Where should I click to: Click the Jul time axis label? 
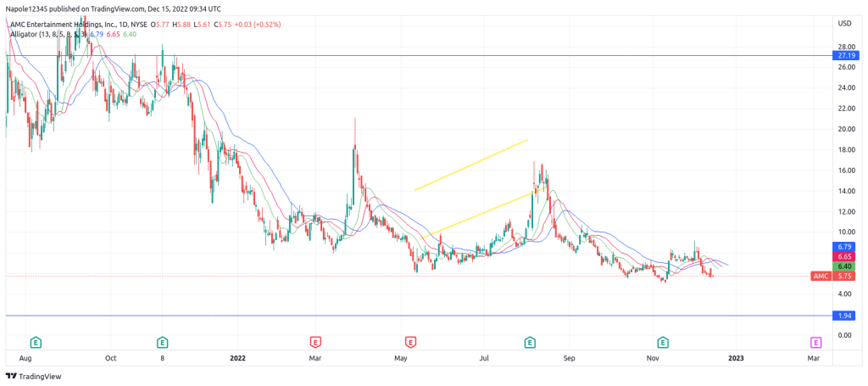point(484,358)
